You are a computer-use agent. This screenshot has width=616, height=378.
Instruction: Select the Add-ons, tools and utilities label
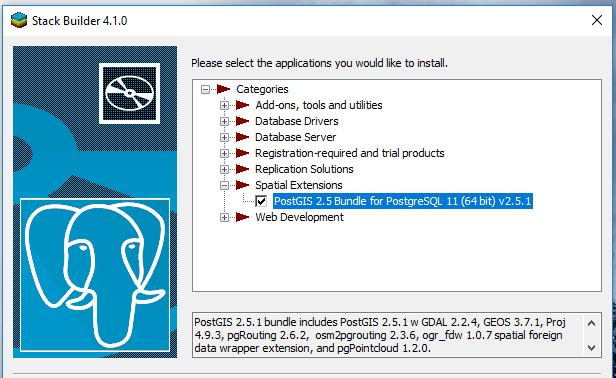point(319,105)
